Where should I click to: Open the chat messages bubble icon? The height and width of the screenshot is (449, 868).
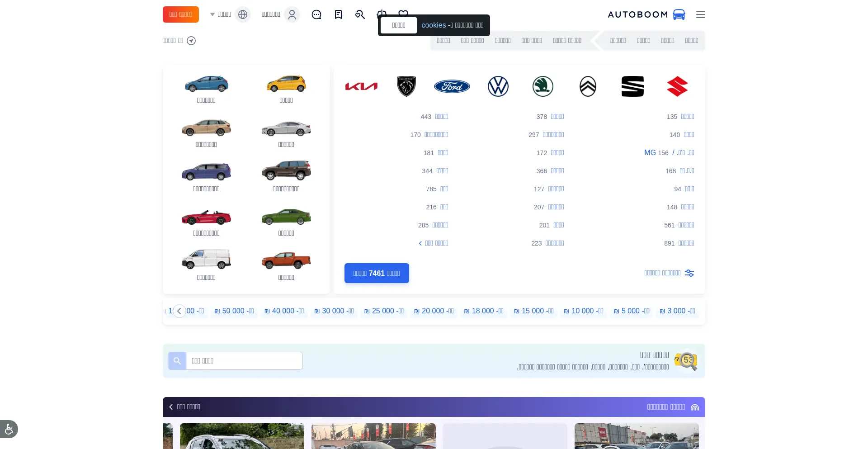316,14
